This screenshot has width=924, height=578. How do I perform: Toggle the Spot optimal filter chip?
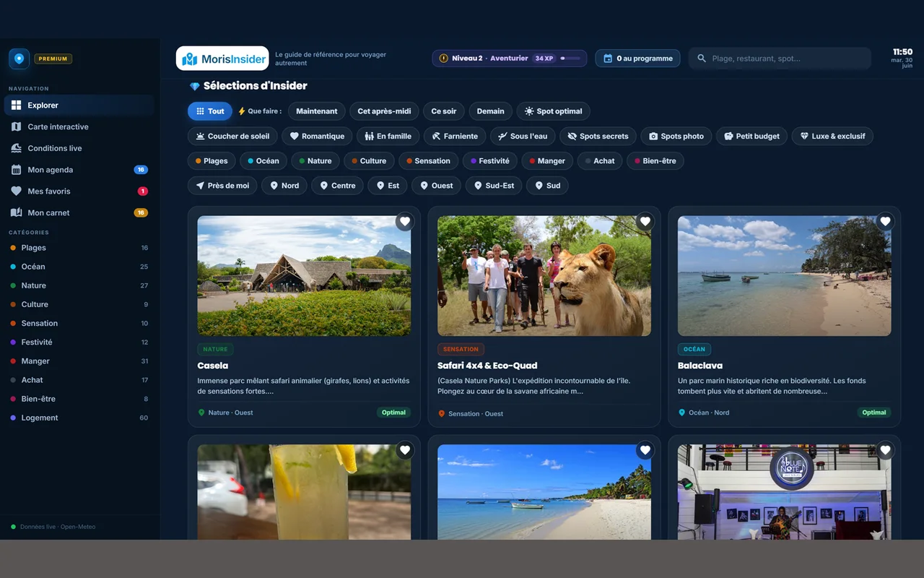pyautogui.click(x=554, y=111)
